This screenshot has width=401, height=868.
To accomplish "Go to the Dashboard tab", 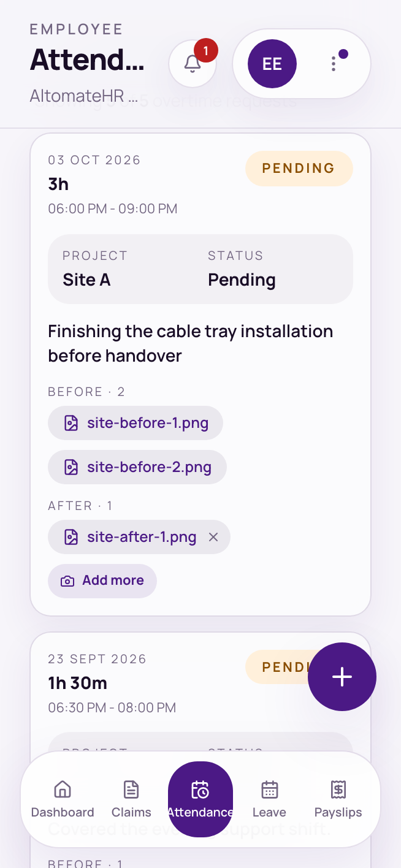I will 63,799.
